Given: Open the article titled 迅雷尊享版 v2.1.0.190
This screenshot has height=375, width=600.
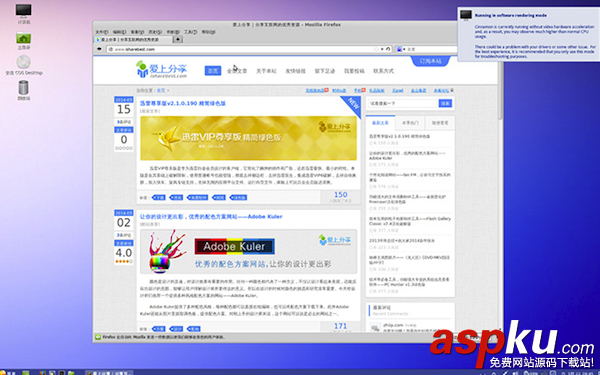Looking at the screenshot, I should point(183,103).
